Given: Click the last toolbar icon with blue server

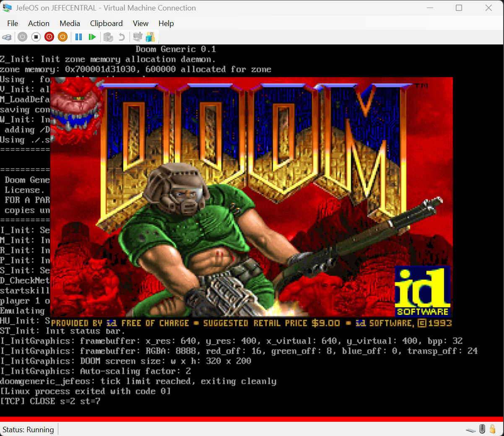Looking at the screenshot, I should click(x=151, y=37).
